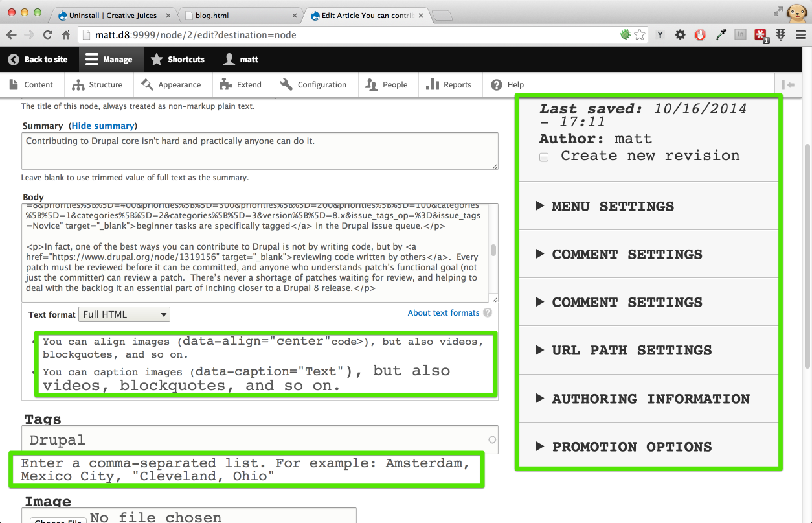Image resolution: width=812 pixels, height=523 pixels.
Task: Focus the Summary text area
Action: pos(260,151)
